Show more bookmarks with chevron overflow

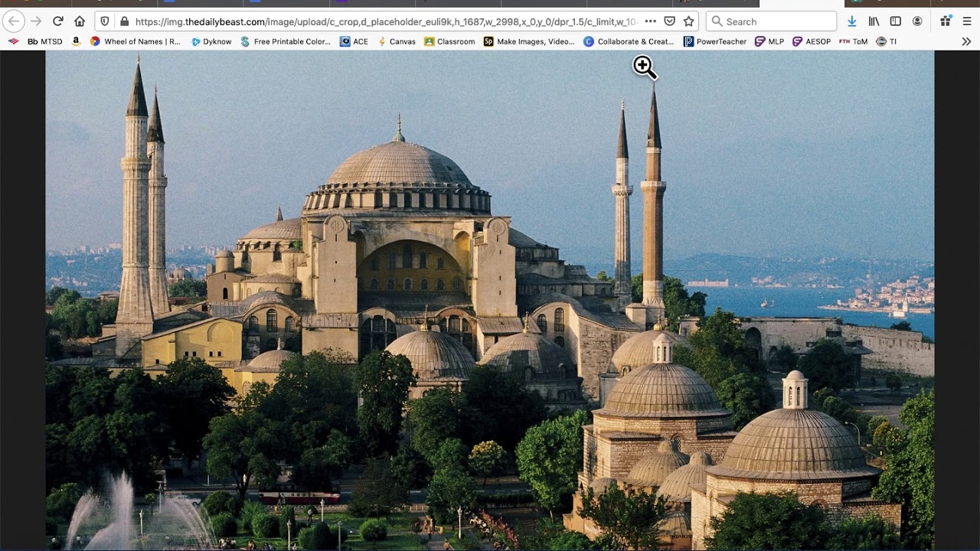point(966,41)
